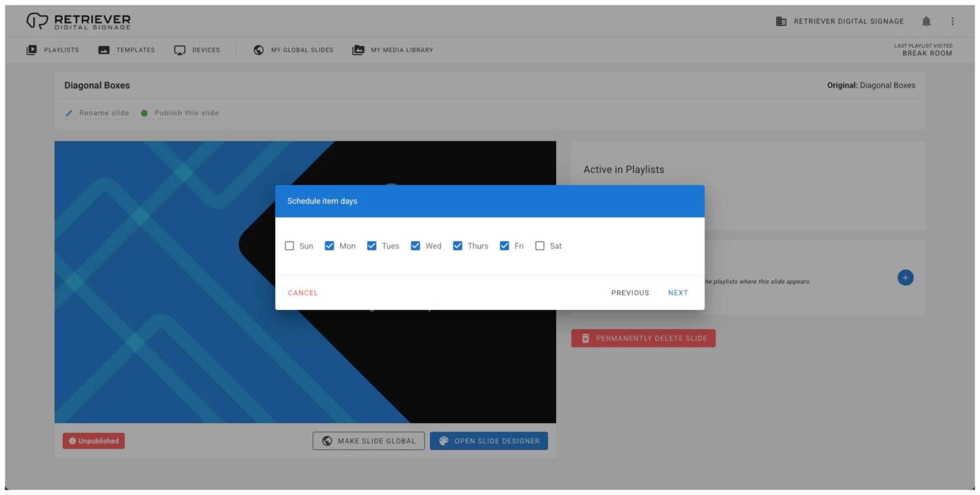Check the Sat checkbox
Viewport: 980px width, 495px height.
[x=540, y=246]
